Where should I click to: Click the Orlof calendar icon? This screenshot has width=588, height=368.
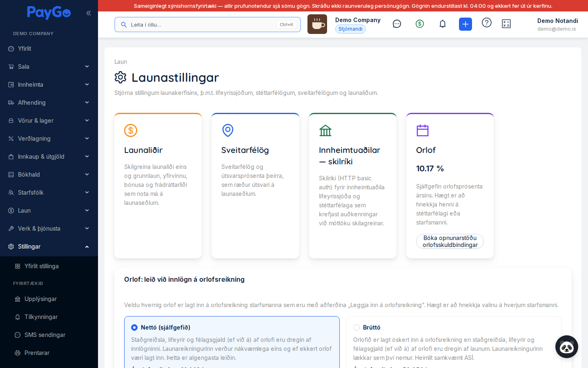[423, 130]
